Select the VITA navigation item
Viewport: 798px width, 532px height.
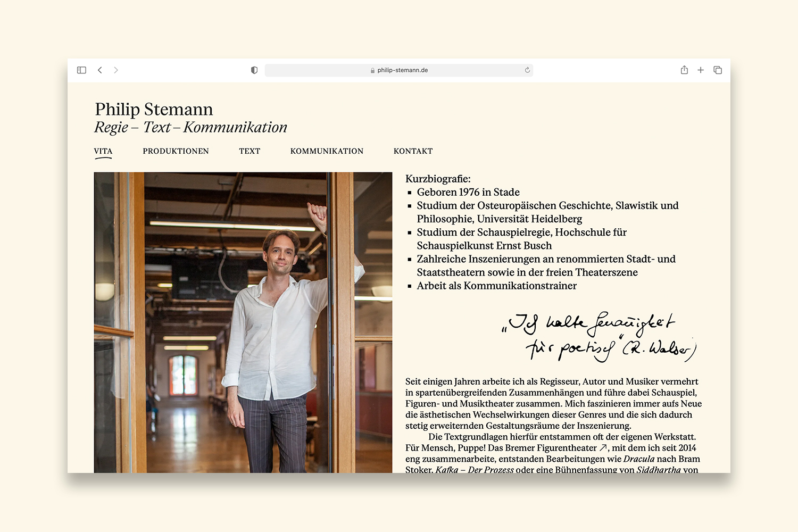point(103,151)
